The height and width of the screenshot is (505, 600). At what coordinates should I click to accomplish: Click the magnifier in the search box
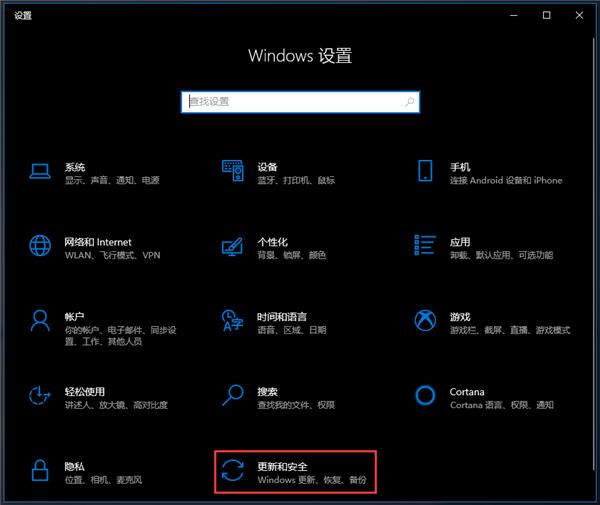pyautogui.click(x=409, y=102)
